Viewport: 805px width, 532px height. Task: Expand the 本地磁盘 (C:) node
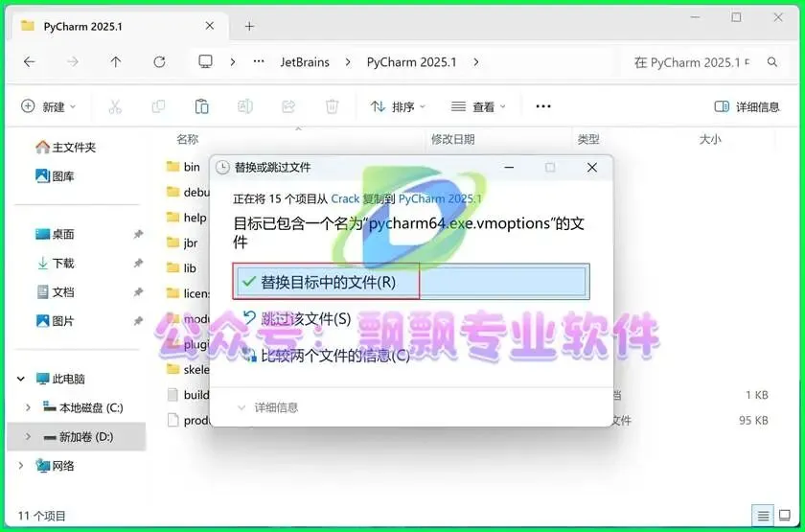pos(28,407)
